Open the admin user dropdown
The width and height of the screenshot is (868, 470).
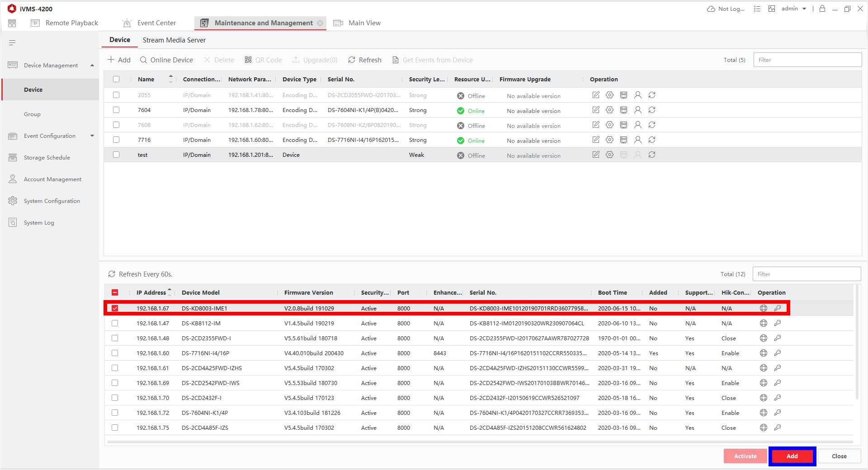[x=794, y=9]
